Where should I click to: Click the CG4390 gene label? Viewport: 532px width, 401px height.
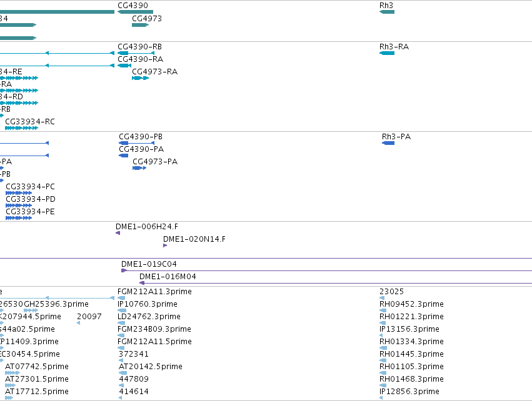coord(133,6)
